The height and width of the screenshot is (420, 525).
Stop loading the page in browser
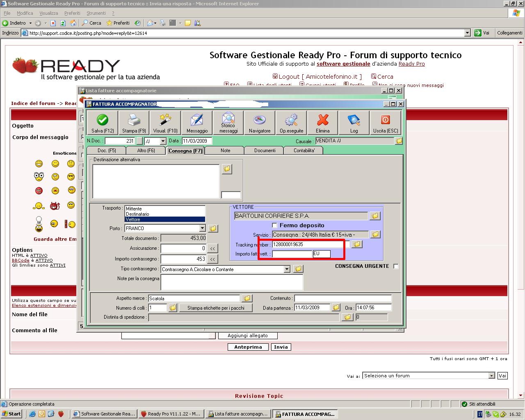(53, 23)
